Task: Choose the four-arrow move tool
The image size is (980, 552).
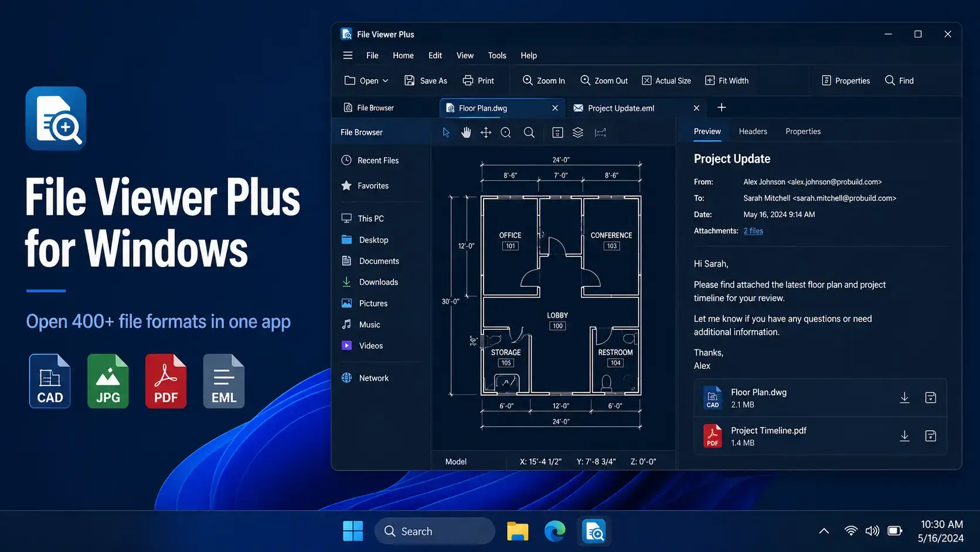Action: [486, 133]
